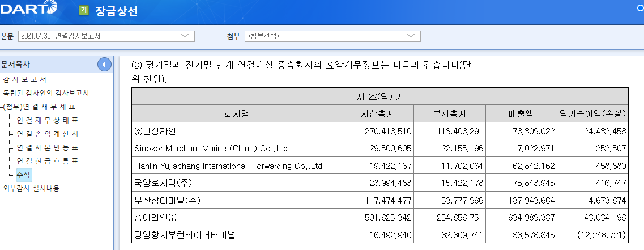The height and width of the screenshot is (250, 644).
Task: Click the loss value (12,248,721)
Action: pyautogui.click(x=602, y=235)
